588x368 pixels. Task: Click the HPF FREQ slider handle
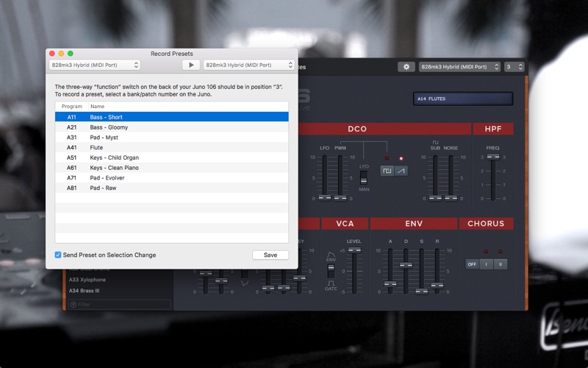tap(492, 157)
